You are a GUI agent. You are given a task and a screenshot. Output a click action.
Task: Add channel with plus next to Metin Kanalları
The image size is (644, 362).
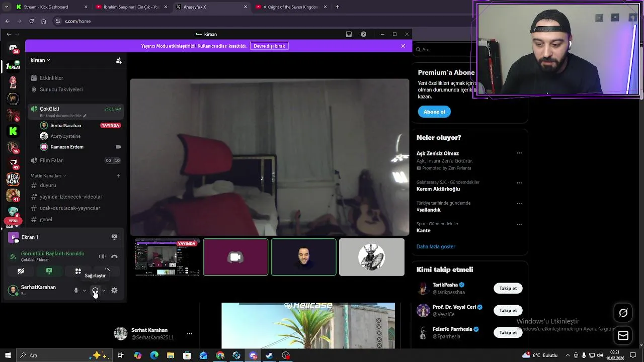coord(118,176)
